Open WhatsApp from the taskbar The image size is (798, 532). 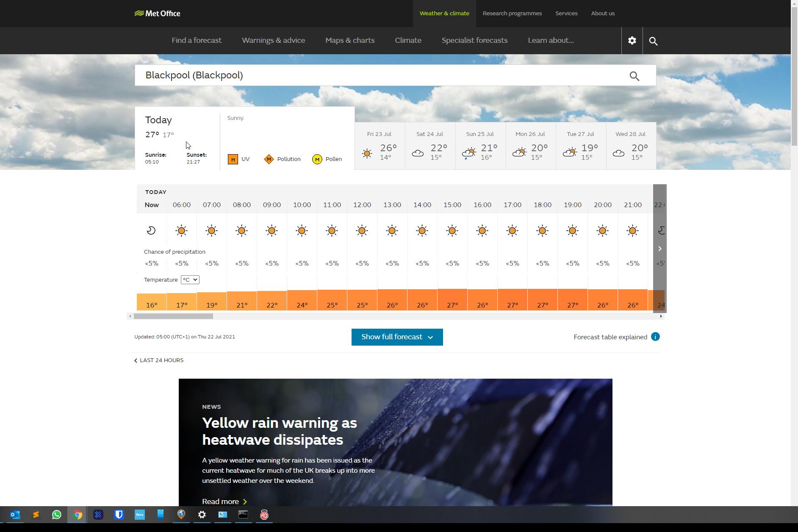click(57, 515)
